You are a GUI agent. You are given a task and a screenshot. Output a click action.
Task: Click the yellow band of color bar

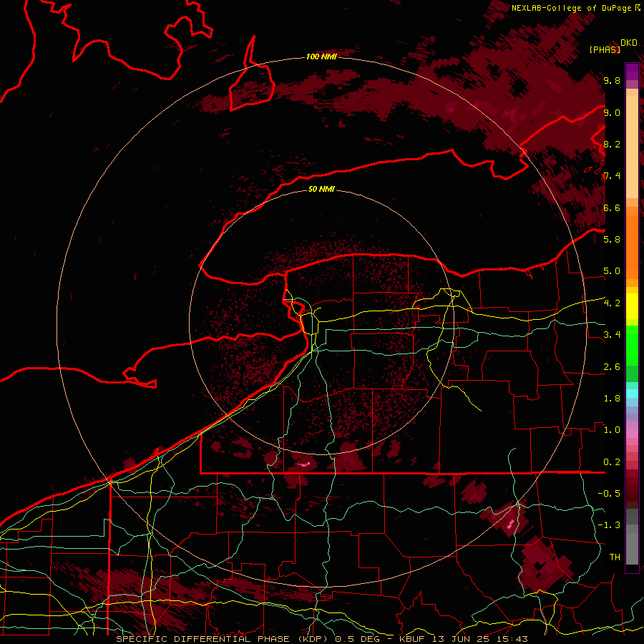(632, 306)
